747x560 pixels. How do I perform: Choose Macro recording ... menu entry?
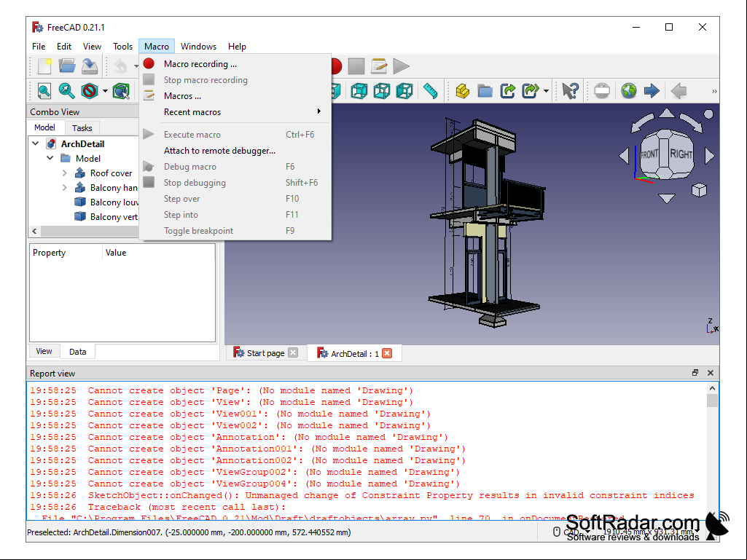point(235,64)
